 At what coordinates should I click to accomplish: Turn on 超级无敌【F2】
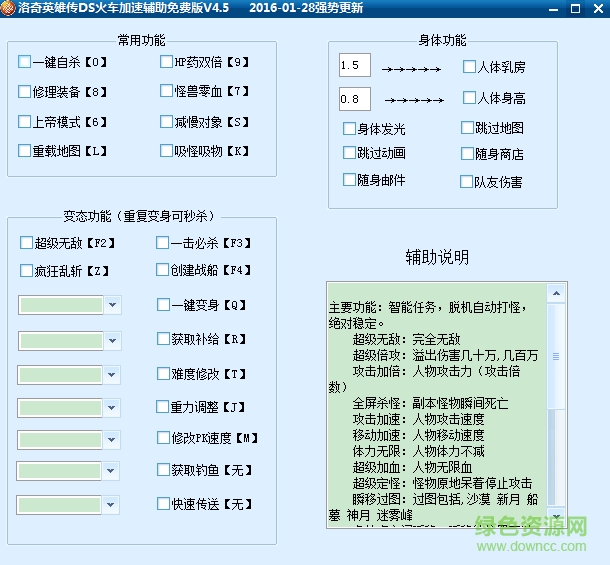pos(26,242)
